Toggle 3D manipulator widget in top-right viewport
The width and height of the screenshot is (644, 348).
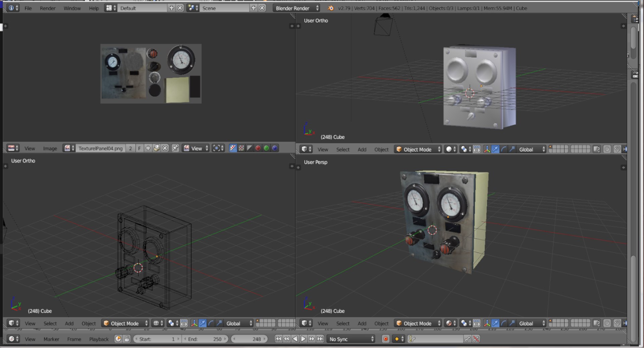coord(487,149)
